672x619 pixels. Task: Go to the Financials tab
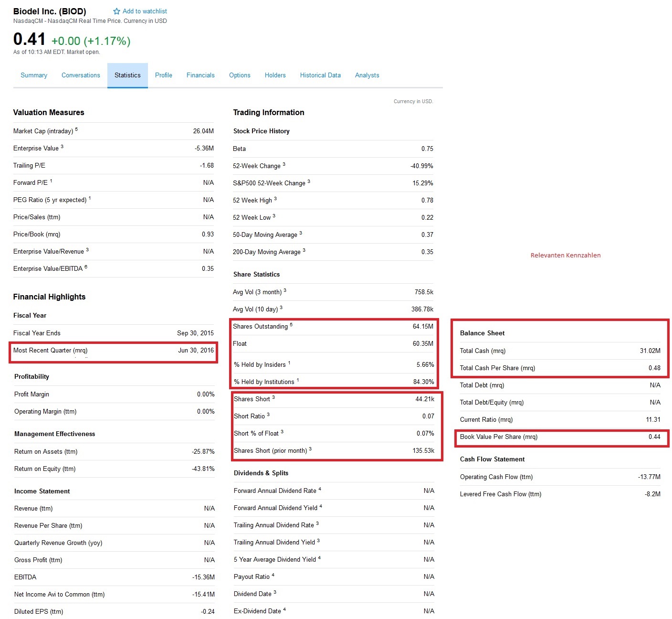(200, 75)
